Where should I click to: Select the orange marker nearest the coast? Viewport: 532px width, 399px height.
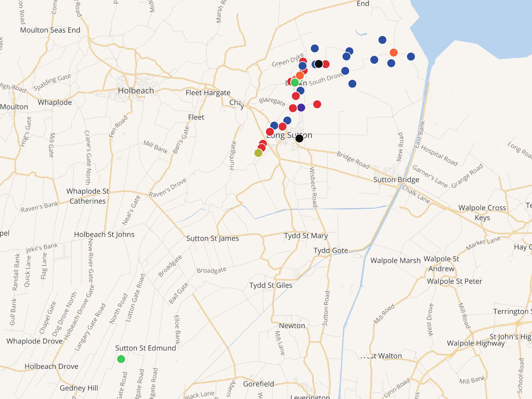pyautogui.click(x=393, y=53)
